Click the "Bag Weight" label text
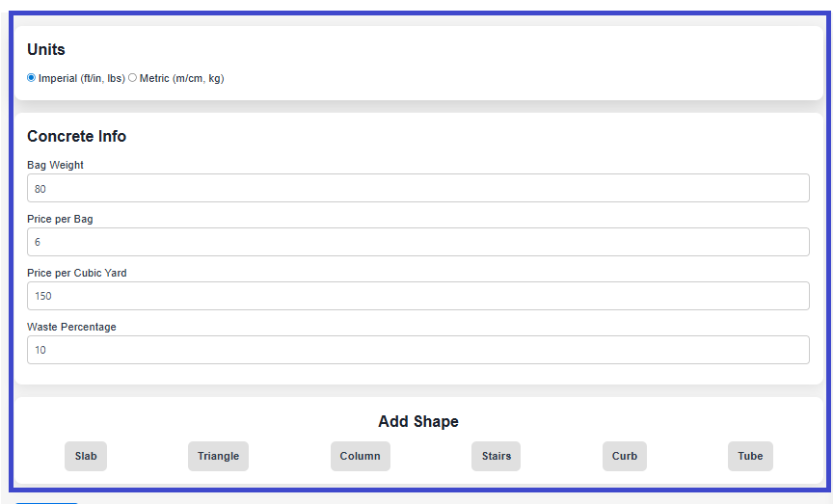833x504 pixels. point(55,165)
